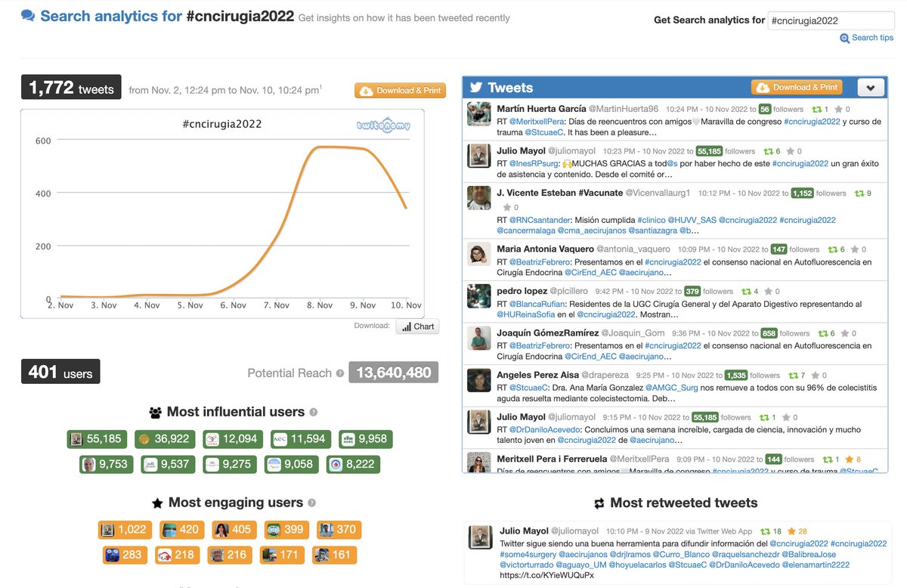Click the group icon beside Most influential users heading
Viewport: 907px width, 588px height.
click(x=156, y=413)
